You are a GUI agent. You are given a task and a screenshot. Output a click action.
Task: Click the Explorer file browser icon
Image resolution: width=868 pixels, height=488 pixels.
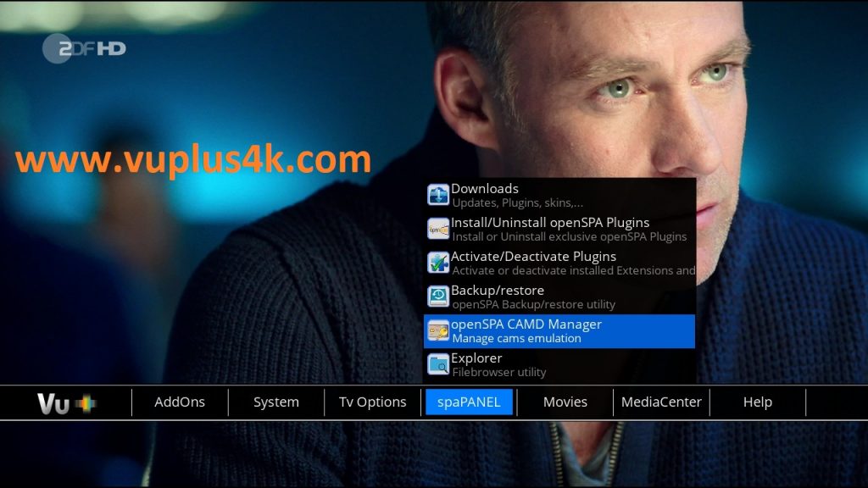438,364
